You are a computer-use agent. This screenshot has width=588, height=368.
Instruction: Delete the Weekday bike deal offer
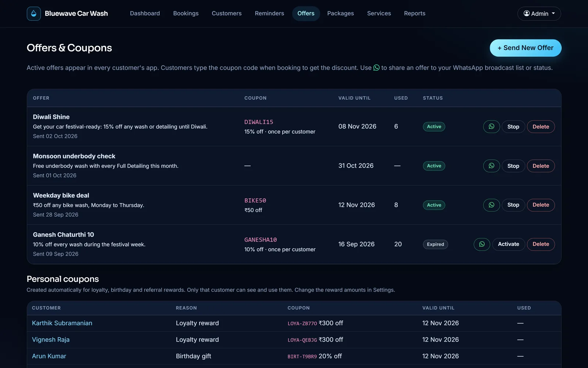tap(541, 205)
